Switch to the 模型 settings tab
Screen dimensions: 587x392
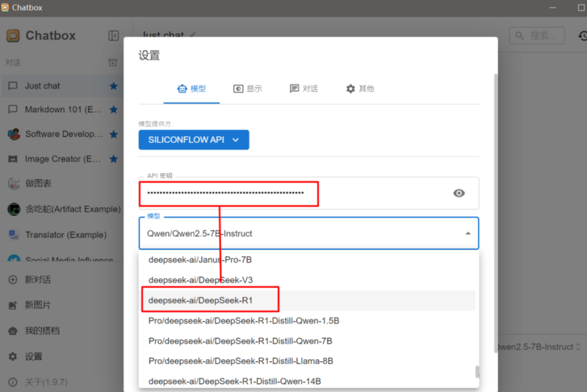192,88
